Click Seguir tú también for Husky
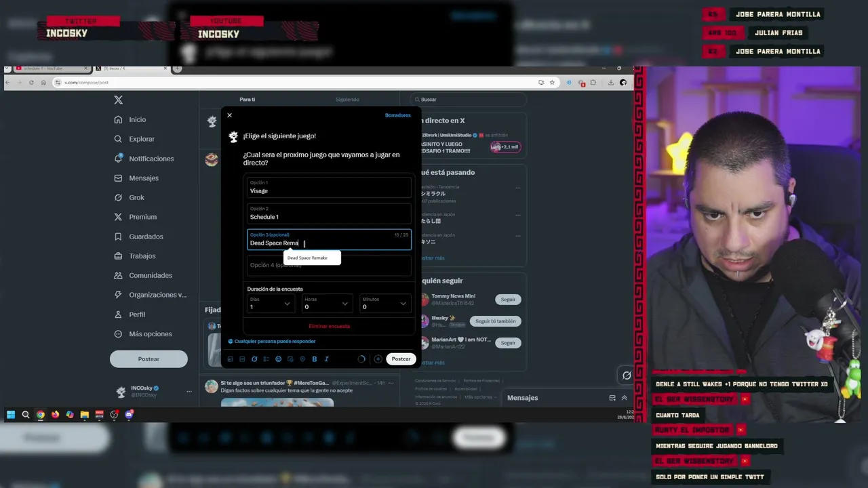Image resolution: width=868 pixels, height=488 pixels. [495, 321]
